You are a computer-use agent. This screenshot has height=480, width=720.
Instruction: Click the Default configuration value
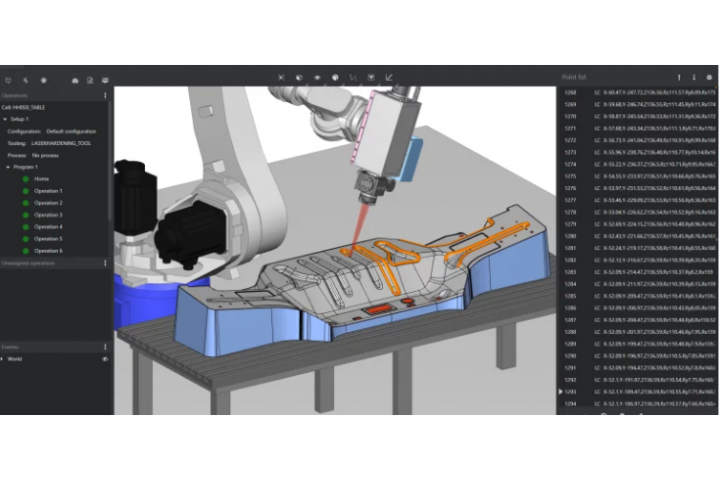point(73,131)
